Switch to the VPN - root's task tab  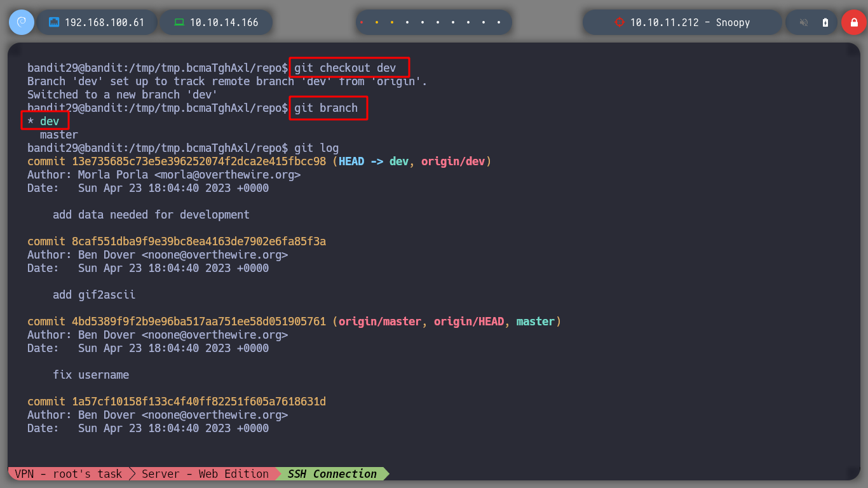(69, 473)
